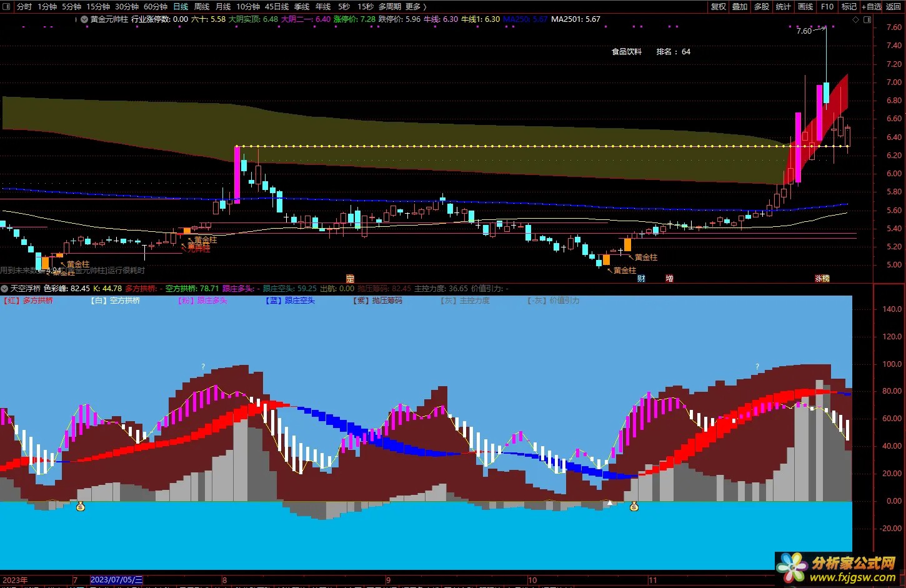Select the 月线 monthly period
Screen dimensions: 906x588
click(223, 6)
